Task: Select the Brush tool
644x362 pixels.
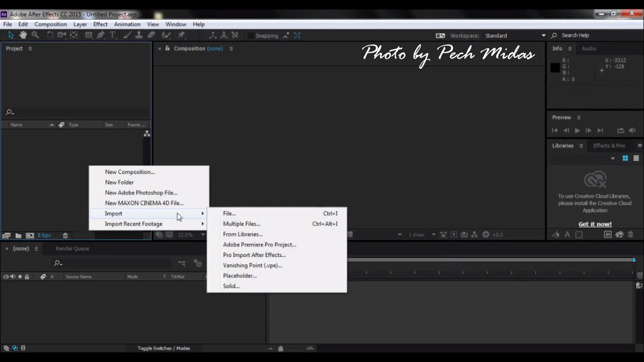Action: [x=127, y=35]
